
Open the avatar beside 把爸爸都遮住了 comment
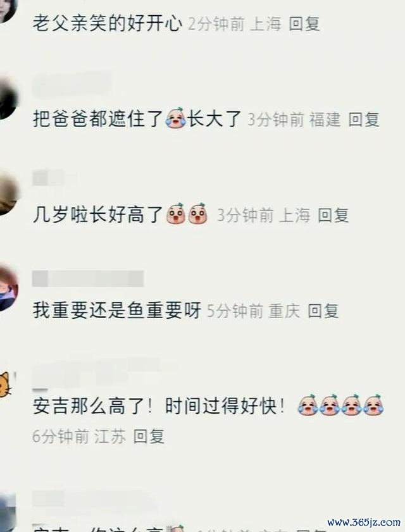pyautogui.click(x=7, y=99)
